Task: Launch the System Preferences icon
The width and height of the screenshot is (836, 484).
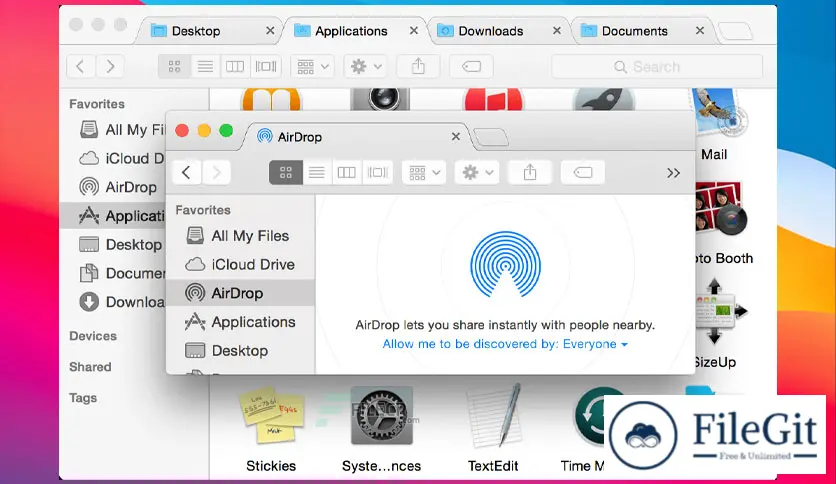Action: 381,417
